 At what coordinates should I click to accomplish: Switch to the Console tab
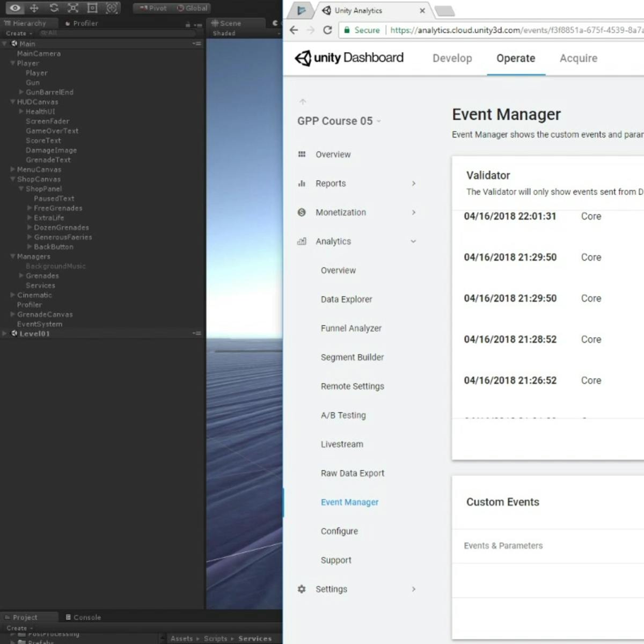pos(84,617)
